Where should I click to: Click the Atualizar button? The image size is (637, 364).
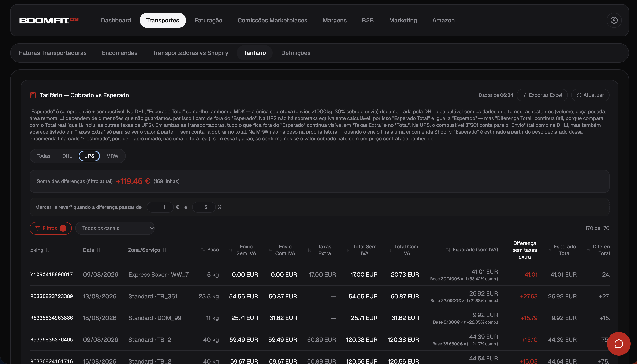point(590,95)
